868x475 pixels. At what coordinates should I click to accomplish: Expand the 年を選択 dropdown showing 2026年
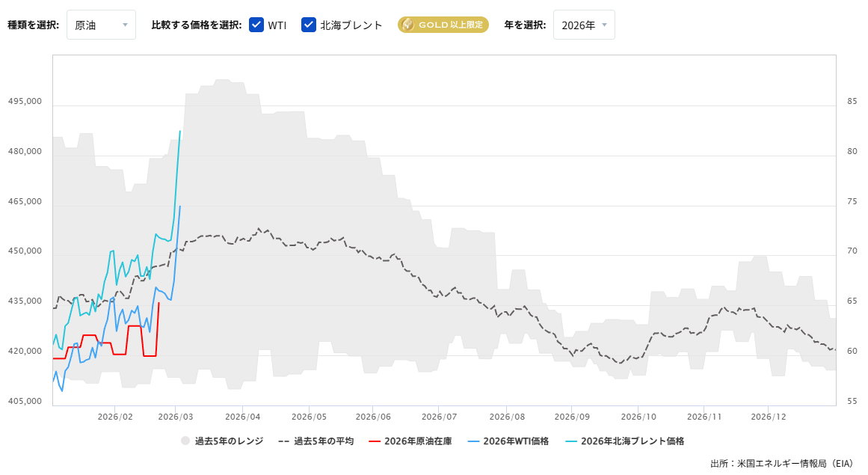tap(584, 25)
